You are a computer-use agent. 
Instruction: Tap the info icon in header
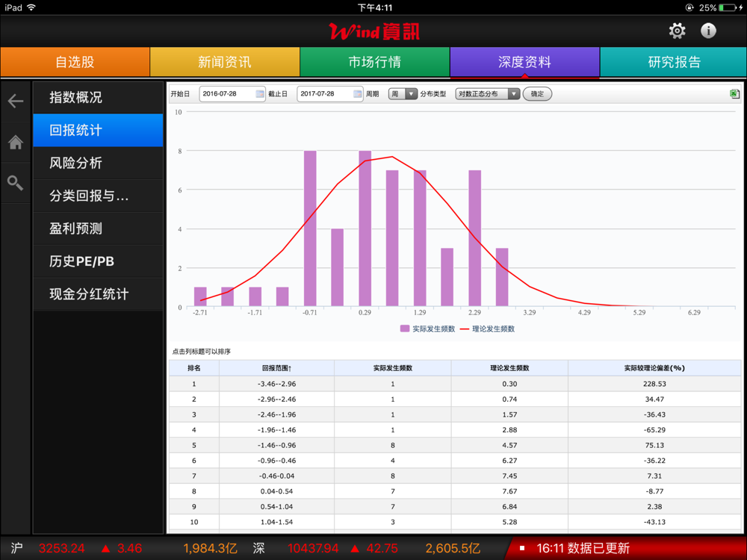pyautogui.click(x=708, y=31)
